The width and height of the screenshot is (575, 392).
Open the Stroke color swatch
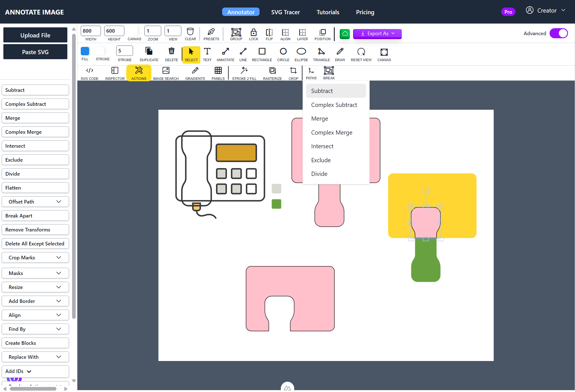tap(100, 51)
